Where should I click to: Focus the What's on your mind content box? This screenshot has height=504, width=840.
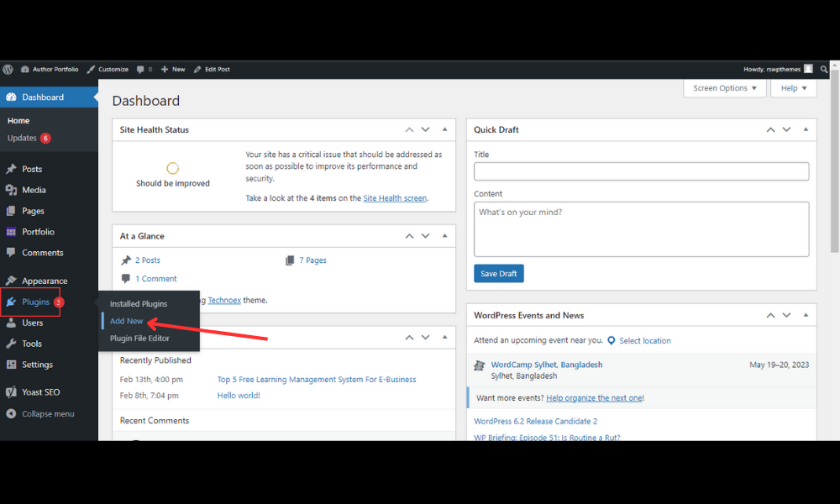(x=641, y=229)
